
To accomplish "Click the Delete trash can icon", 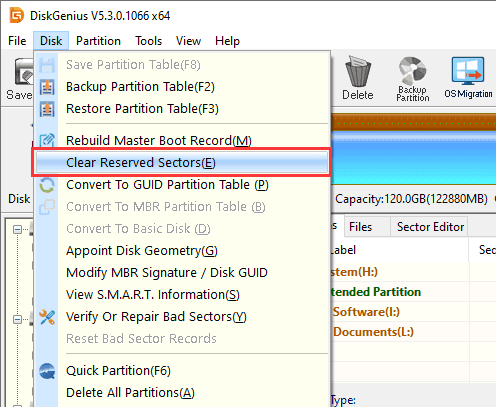I will (358, 71).
